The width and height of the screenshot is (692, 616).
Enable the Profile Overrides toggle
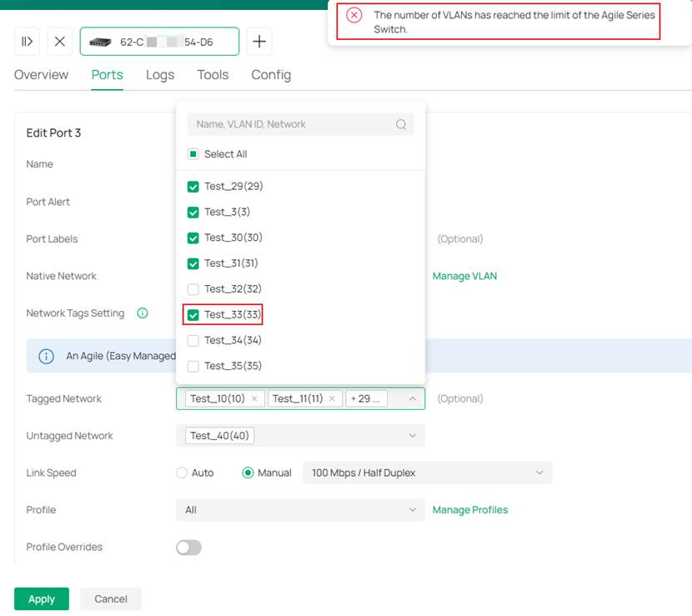[x=188, y=547]
